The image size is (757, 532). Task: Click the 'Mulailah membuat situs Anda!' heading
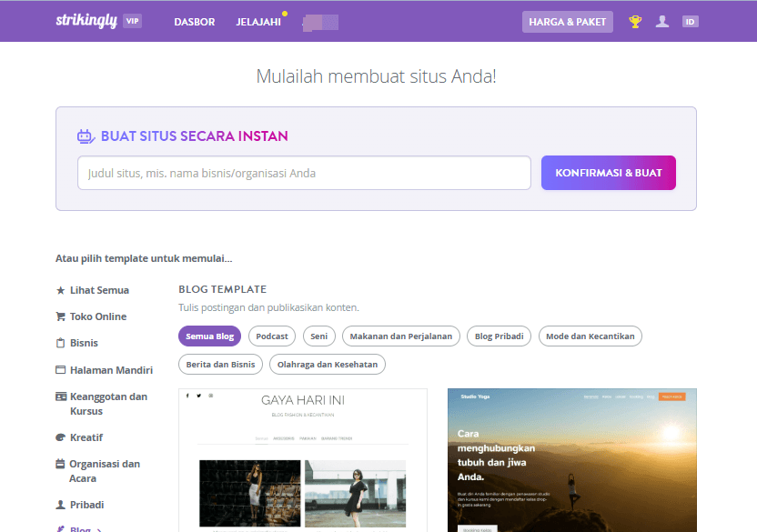click(376, 76)
